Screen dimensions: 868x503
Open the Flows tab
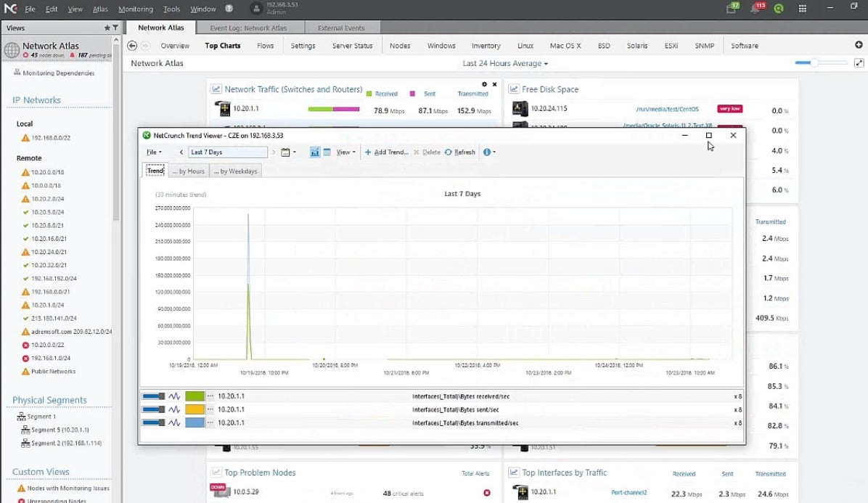[265, 46]
